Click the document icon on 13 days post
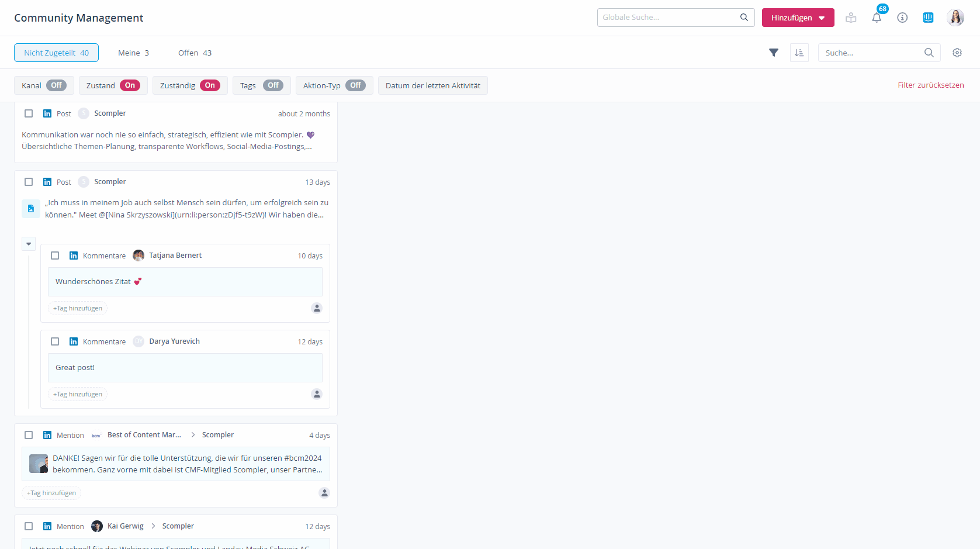 pos(31,209)
